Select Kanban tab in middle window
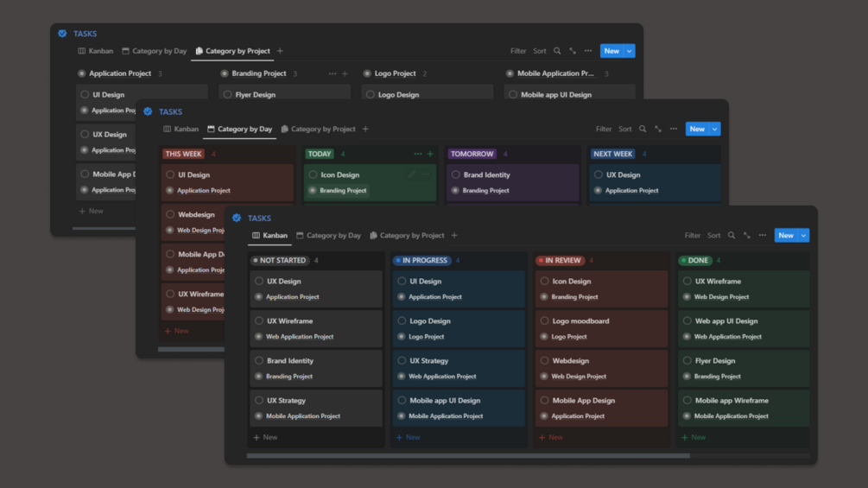The height and width of the screenshot is (488, 868). pos(181,129)
